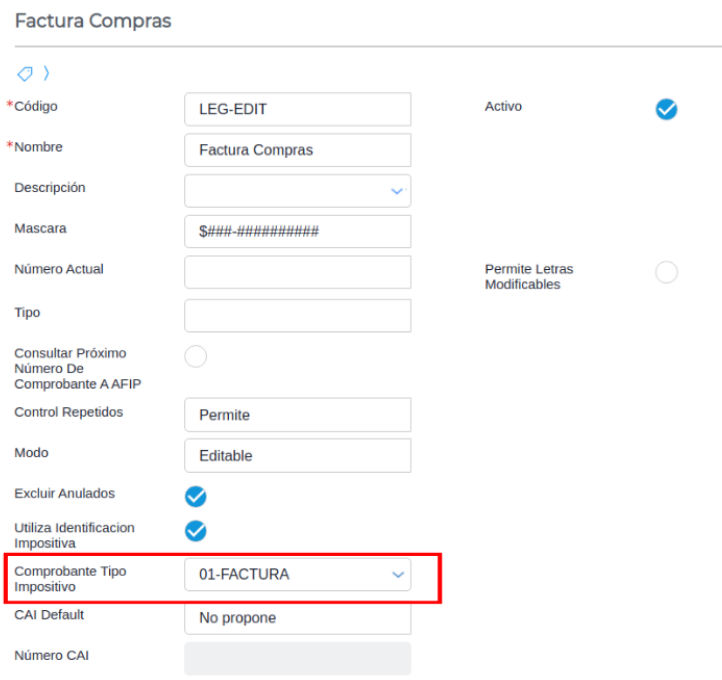Click the Código field containing LEG-EDIT
This screenshot has width=722, height=680.
pyautogui.click(x=297, y=110)
